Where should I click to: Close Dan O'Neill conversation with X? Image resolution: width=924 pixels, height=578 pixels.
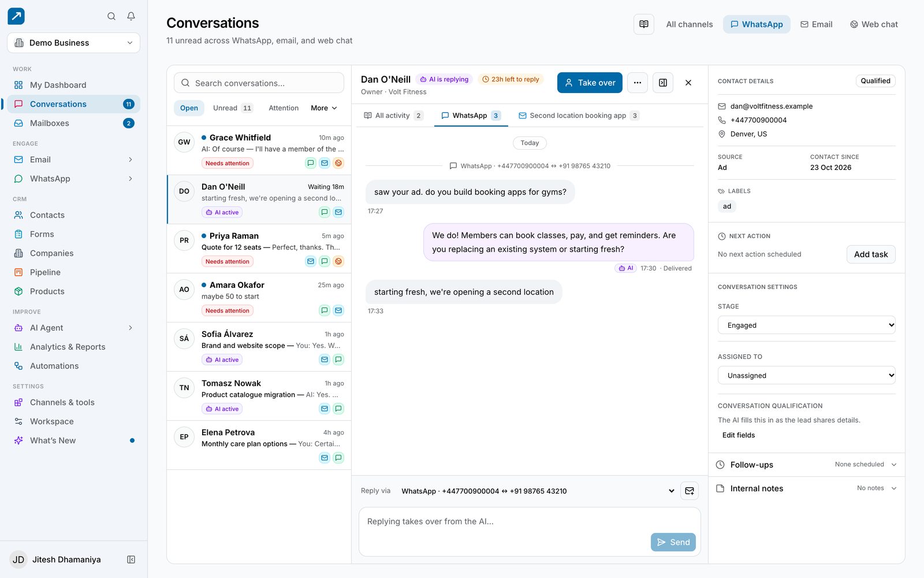point(688,83)
